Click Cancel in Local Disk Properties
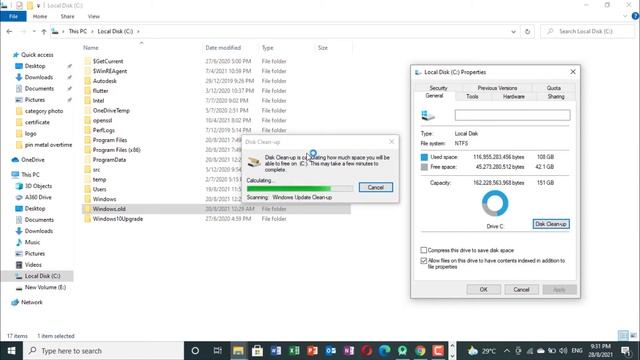The width and height of the screenshot is (640, 360). pos(521,289)
